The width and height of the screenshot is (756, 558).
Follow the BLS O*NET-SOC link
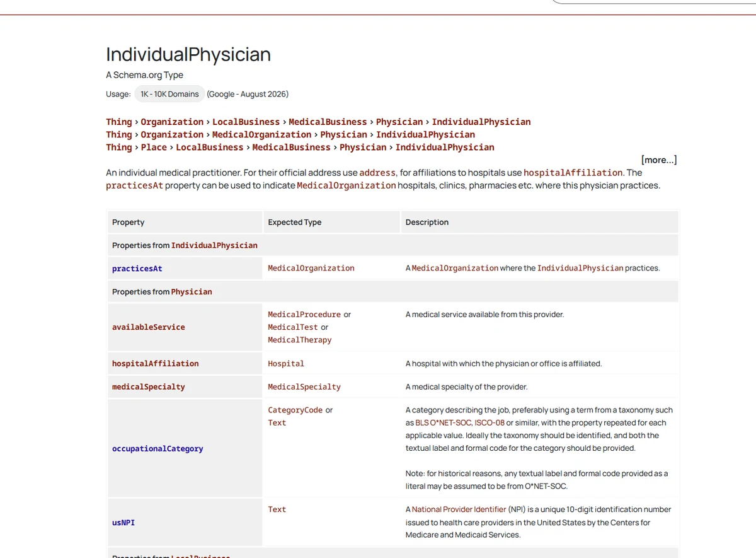point(444,423)
